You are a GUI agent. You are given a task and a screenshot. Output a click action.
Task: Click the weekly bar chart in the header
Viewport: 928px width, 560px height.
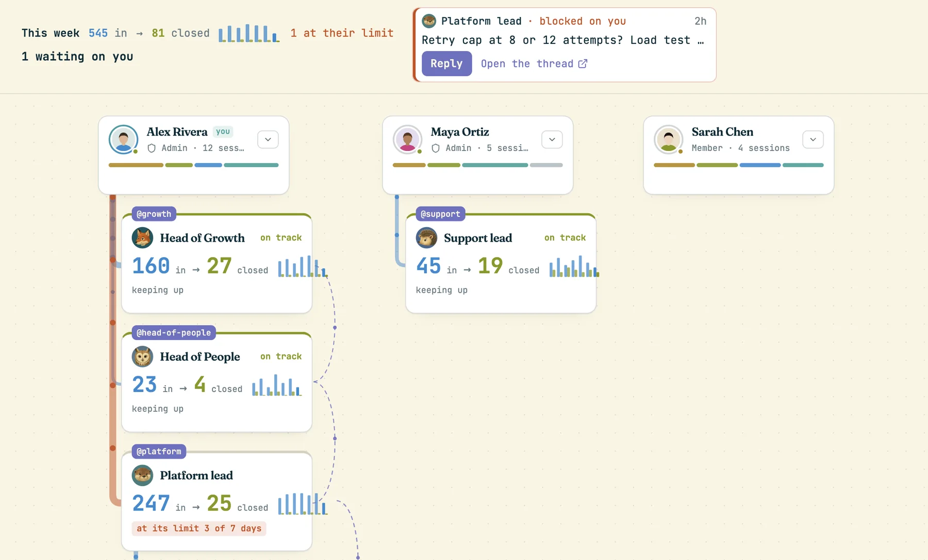tap(249, 33)
